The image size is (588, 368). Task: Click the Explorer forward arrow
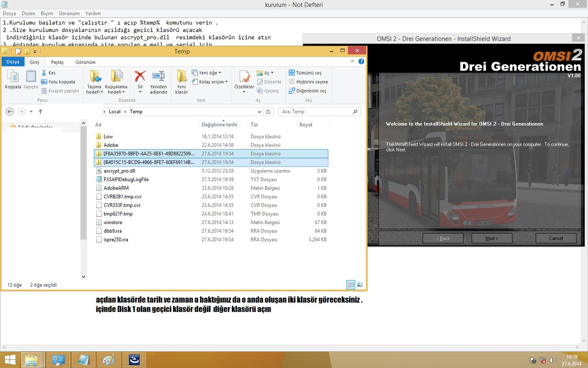pos(21,111)
